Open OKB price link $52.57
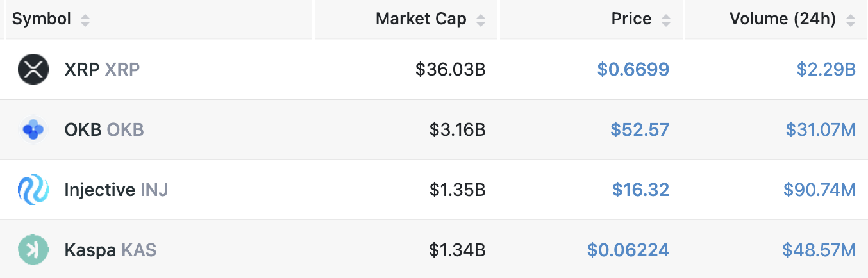This screenshot has width=868, height=278. [640, 130]
